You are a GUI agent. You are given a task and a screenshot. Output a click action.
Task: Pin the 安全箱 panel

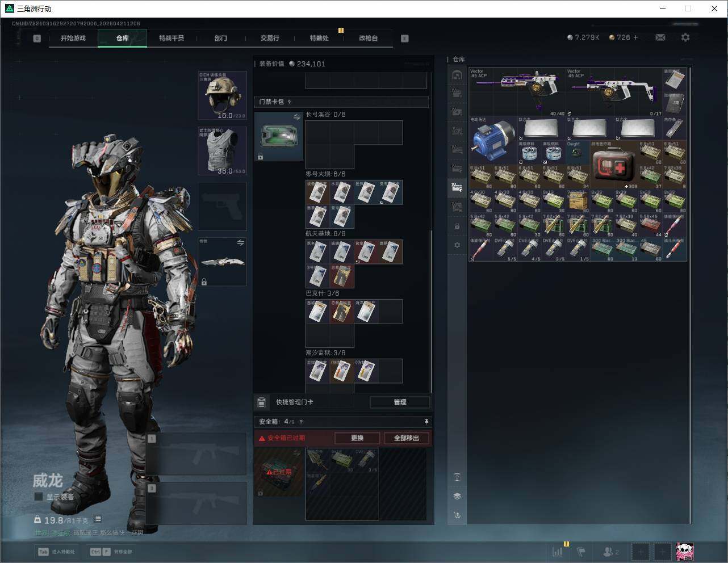pos(426,422)
